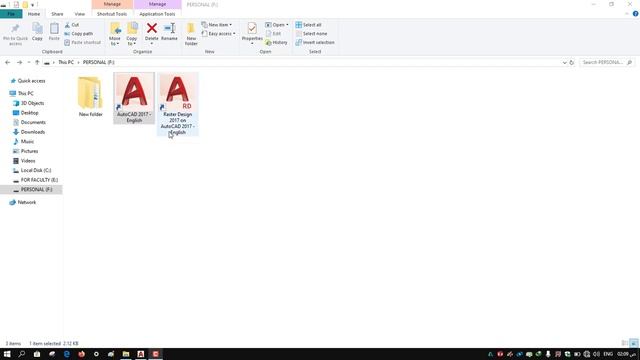Screen dimensions: 640x360
Task: Go forward in folder navigation
Action: (19, 62)
